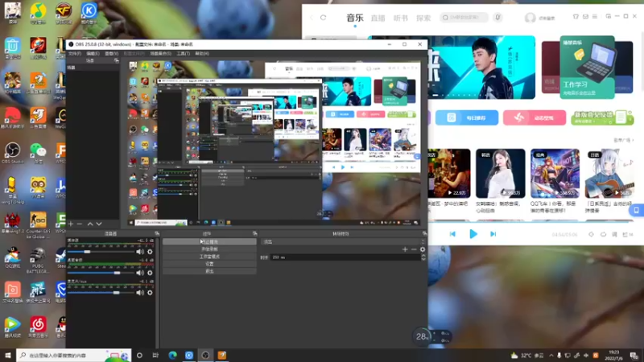Go back in the music app
The width and height of the screenshot is (644, 362).
[x=312, y=18]
